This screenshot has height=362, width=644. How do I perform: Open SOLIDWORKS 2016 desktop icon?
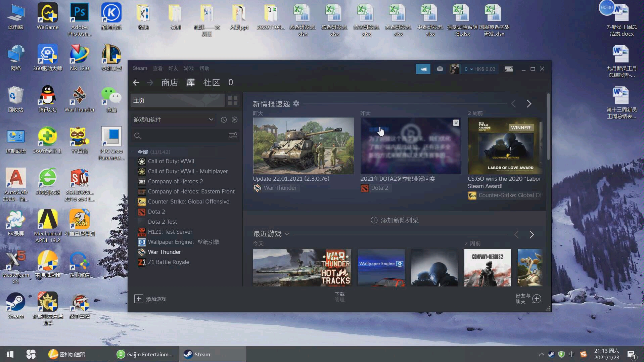(80, 185)
